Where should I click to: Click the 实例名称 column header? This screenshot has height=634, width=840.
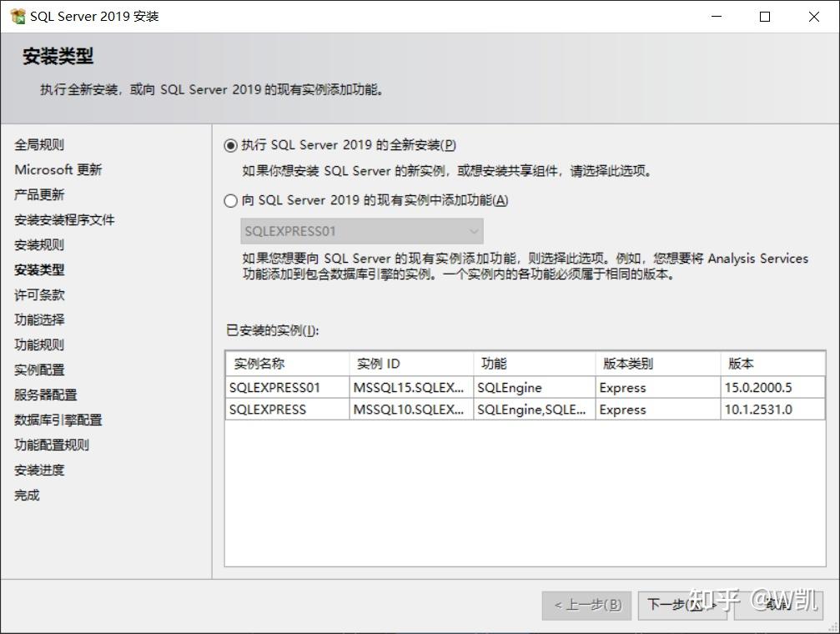(287, 364)
